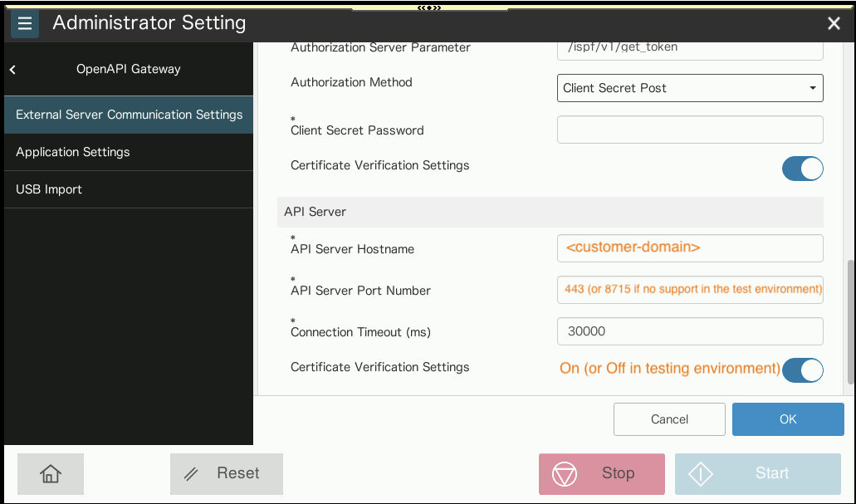Image resolution: width=856 pixels, height=504 pixels.
Task: Close the Administrator Setting screen
Action: (834, 23)
